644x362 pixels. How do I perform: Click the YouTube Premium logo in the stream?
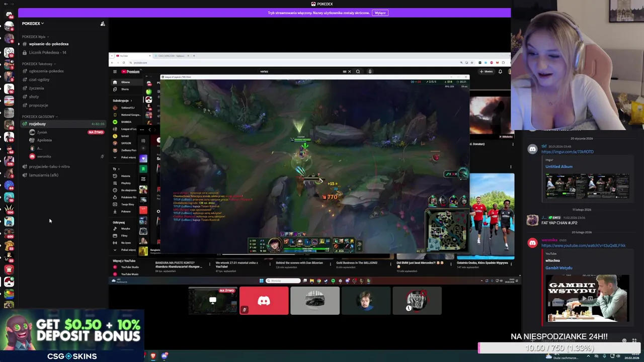[130, 72]
